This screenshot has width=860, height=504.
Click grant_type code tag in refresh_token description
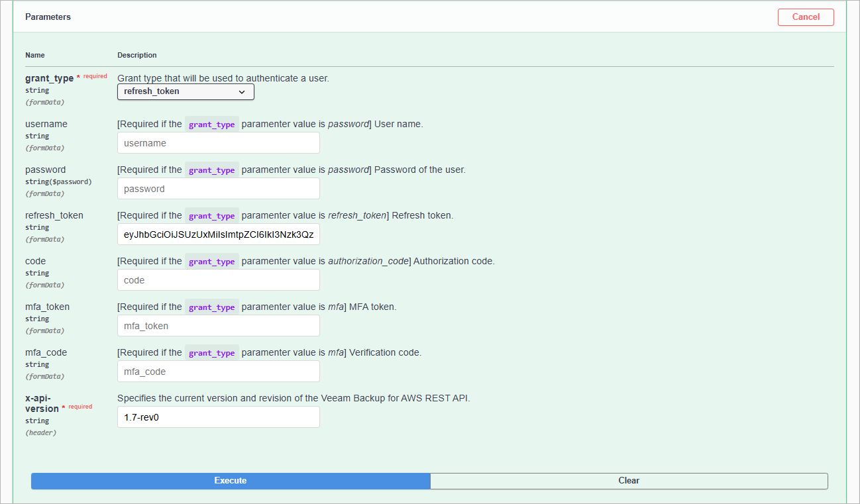click(212, 216)
